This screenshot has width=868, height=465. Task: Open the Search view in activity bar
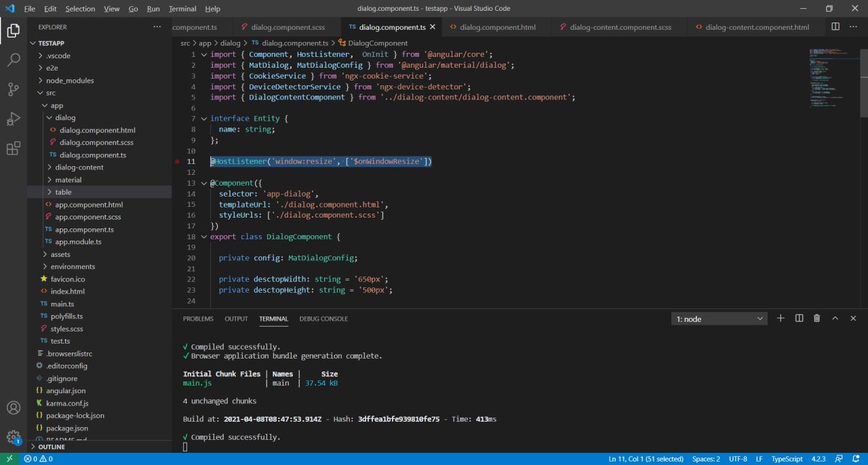(14, 60)
